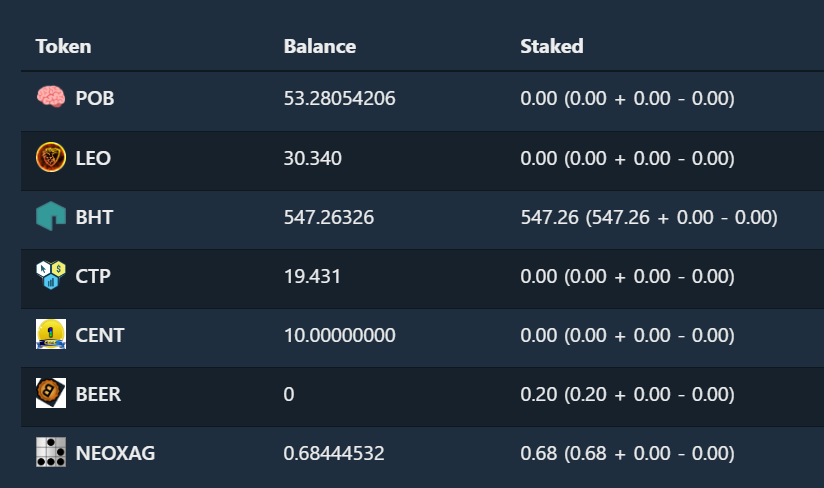Sort by the Balance column header

[x=320, y=46]
